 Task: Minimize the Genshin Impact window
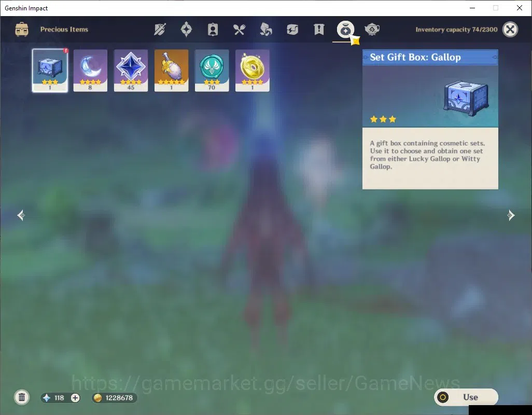(472, 8)
